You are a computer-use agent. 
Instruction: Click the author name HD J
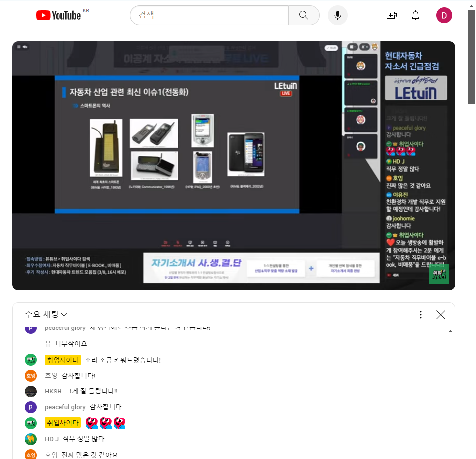51,439
